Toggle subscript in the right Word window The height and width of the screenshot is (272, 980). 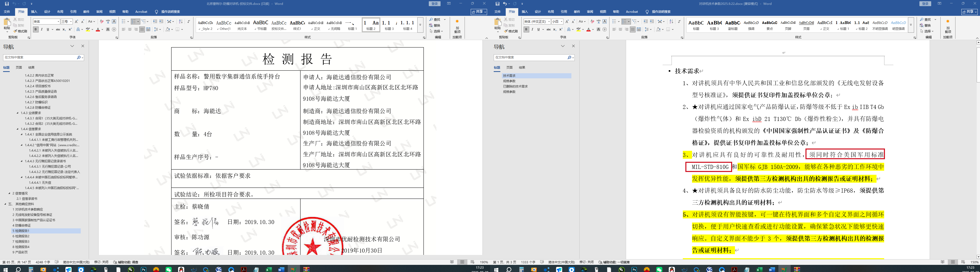pyautogui.click(x=555, y=29)
